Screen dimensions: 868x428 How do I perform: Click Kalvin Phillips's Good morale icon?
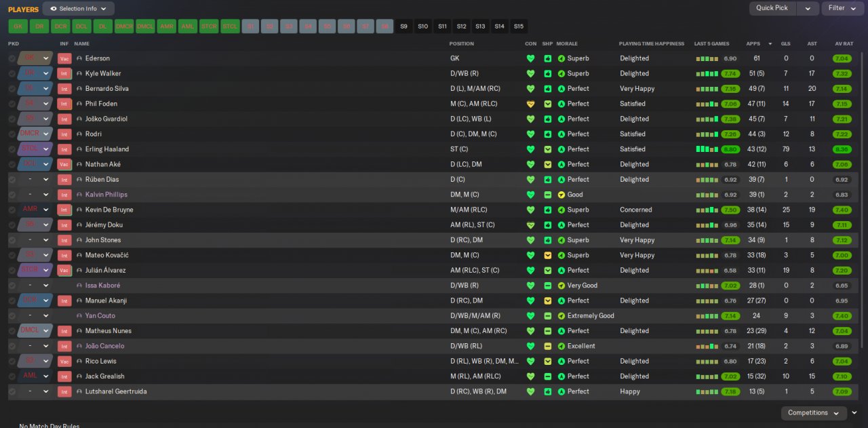561,195
